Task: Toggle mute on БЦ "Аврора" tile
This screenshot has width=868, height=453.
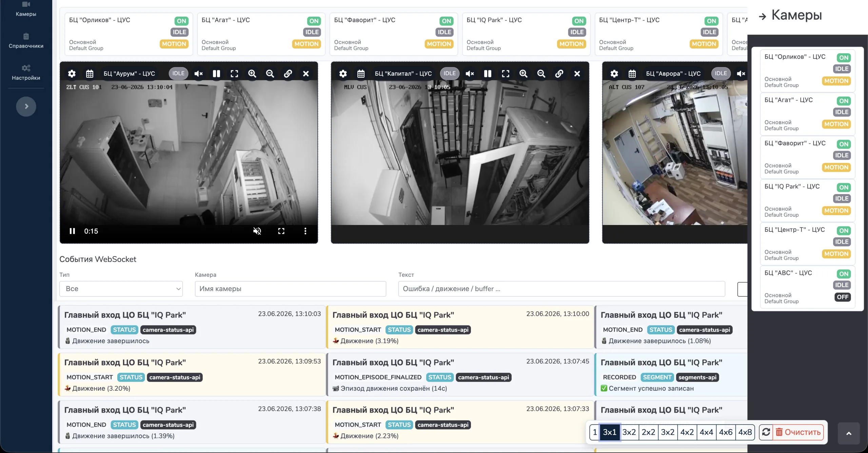Action: [741, 74]
